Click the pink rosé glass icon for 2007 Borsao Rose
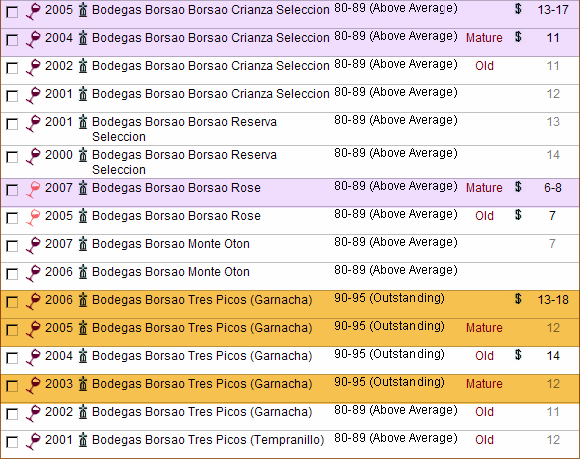 point(33,189)
